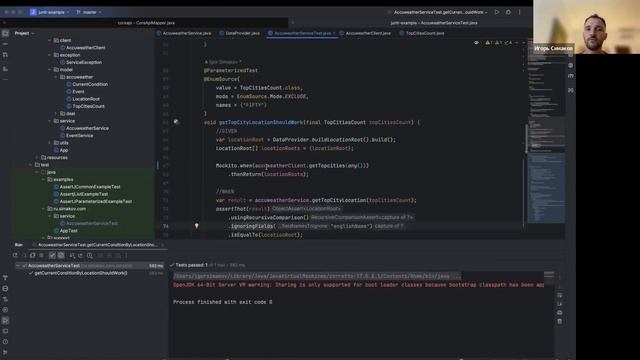Open the Notifications icon on right sidebar
The height and width of the screenshot is (360, 640).
(x=571, y=65)
